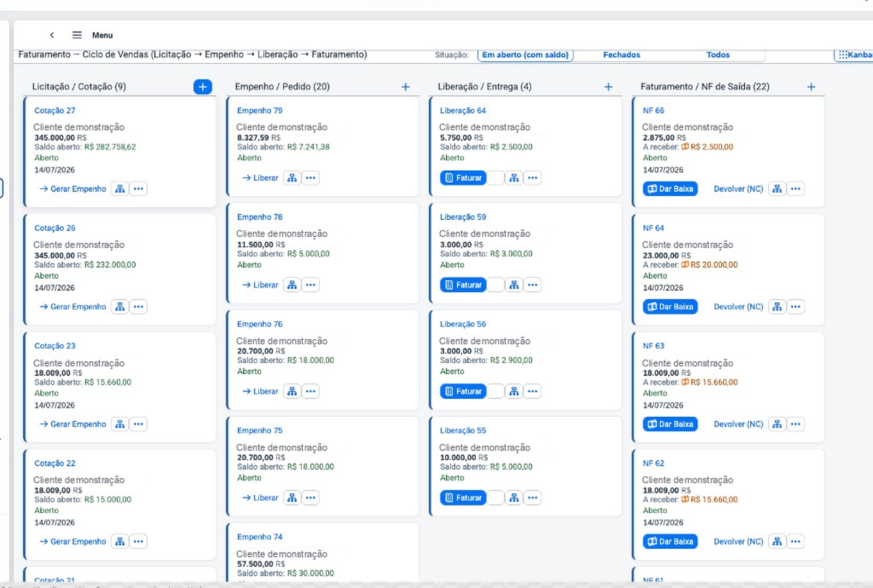Screen dimensions: 873x588
Task: Open hierarchy icon on NF 64 card
Action: (x=777, y=307)
